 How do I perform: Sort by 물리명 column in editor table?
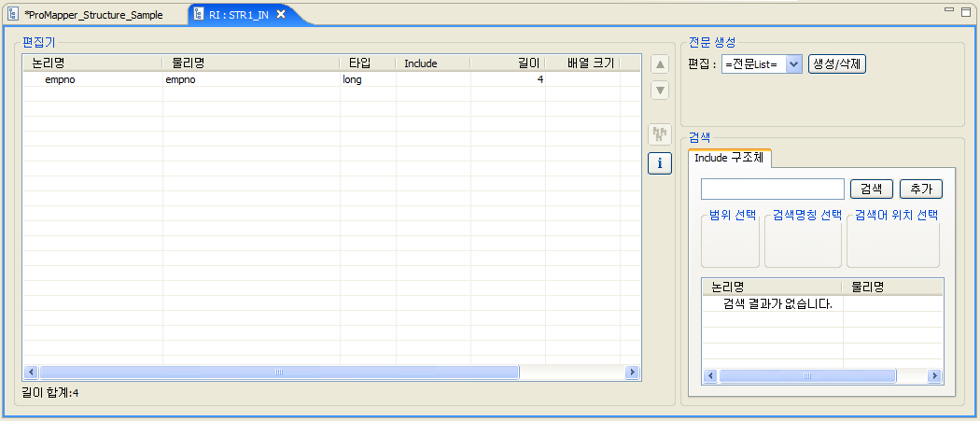click(251, 63)
